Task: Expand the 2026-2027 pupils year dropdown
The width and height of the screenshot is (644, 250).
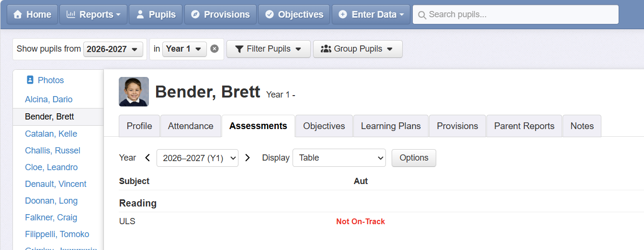Action: point(113,49)
